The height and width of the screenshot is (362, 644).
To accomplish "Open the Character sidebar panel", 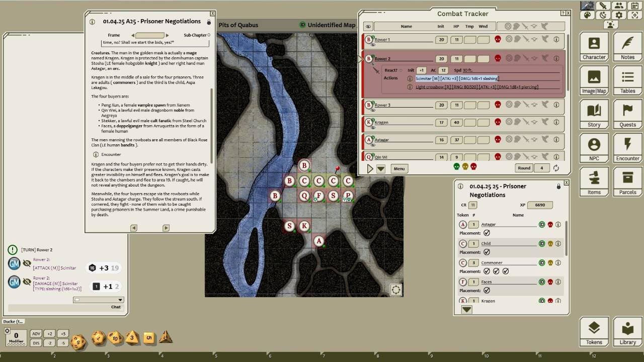I will click(594, 47).
